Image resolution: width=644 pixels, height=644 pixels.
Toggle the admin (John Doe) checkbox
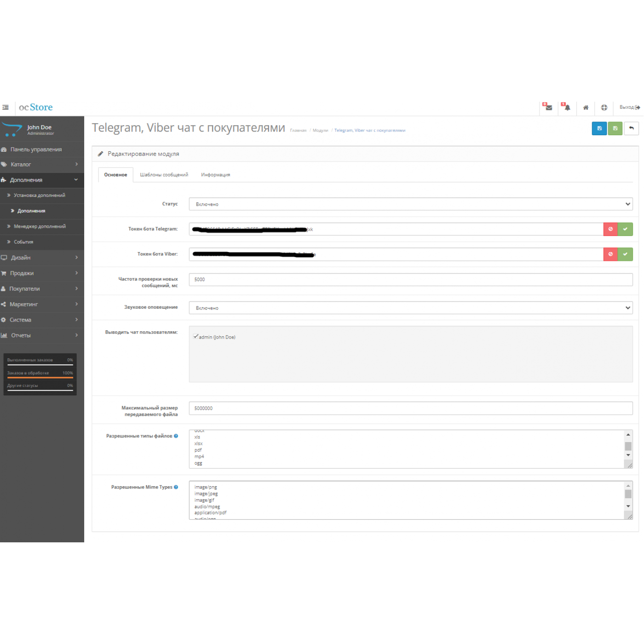pyautogui.click(x=196, y=337)
